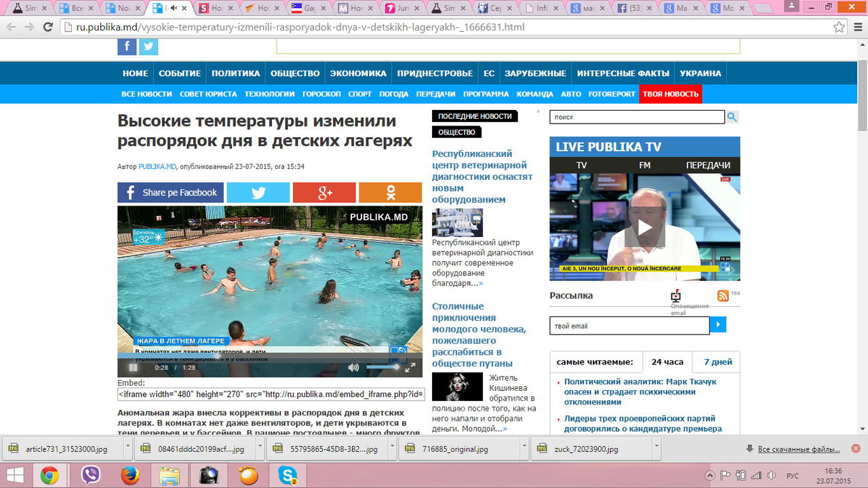The image size is (868, 488).
Task: Share article via the Google Plus button
Action: (x=324, y=192)
